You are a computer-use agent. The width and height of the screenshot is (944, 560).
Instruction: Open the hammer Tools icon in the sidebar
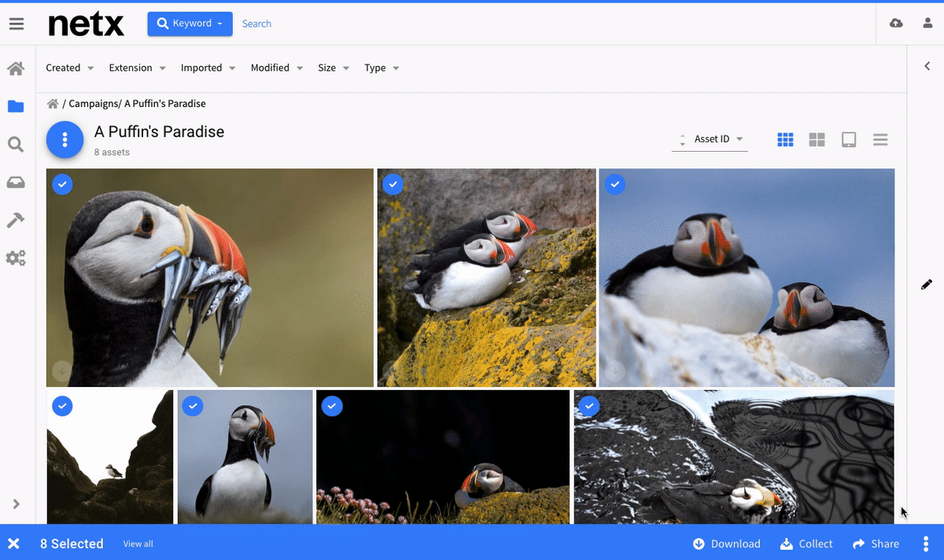tap(16, 220)
